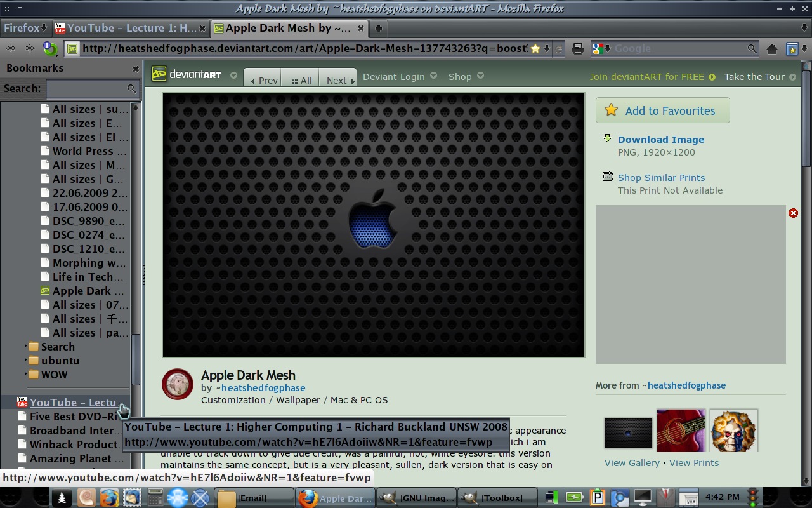
Task: Switch to GNU Image taskbar window
Action: pos(416,498)
